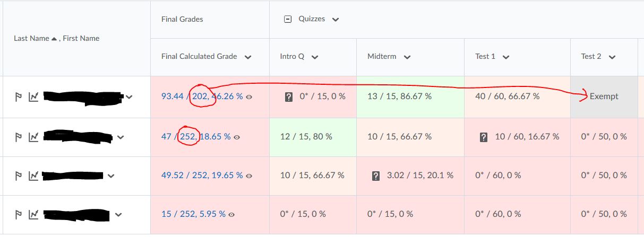Image resolution: width=644 pixels, height=237 pixels.
Task: Click flag icon in 47 / 252 row
Action: click(19, 137)
